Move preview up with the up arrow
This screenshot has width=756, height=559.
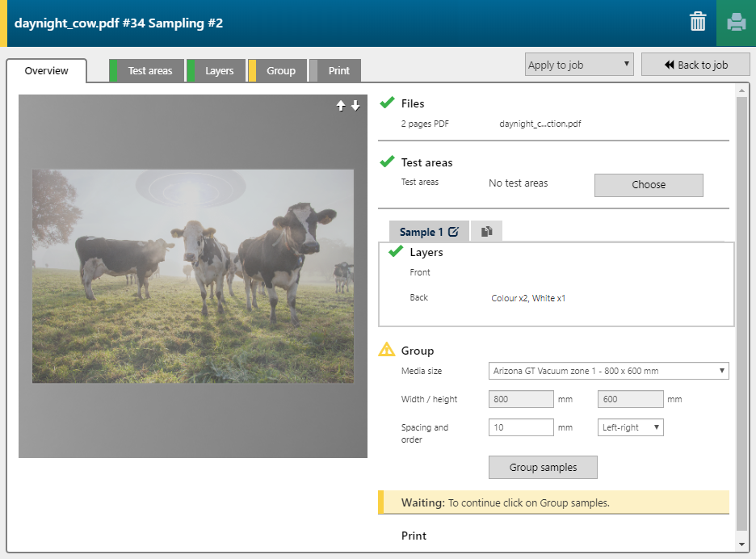click(341, 106)
